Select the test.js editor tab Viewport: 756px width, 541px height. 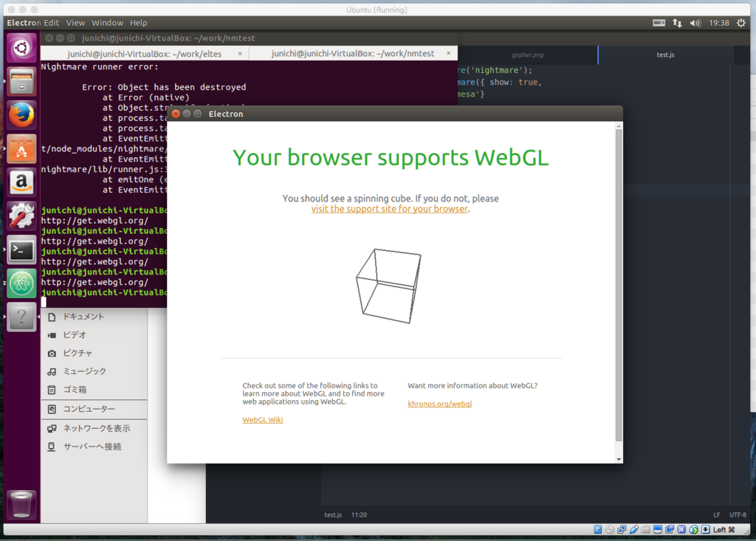tap(665, 55)
